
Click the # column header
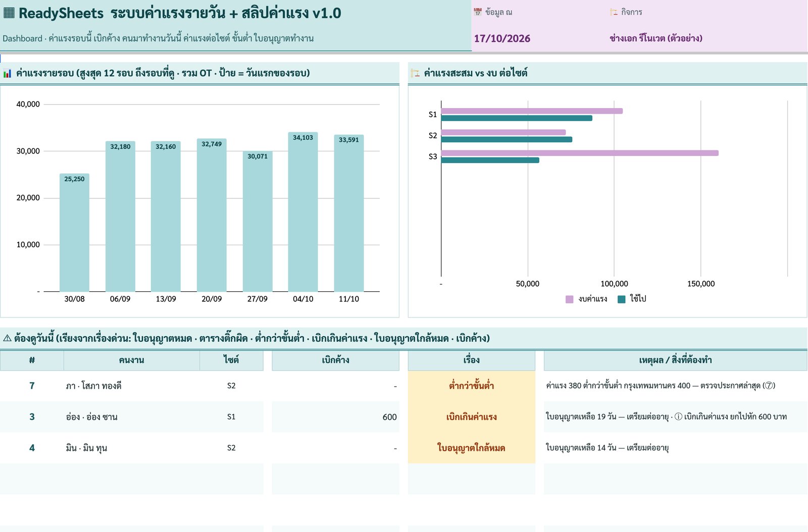[x=32, y=360]
